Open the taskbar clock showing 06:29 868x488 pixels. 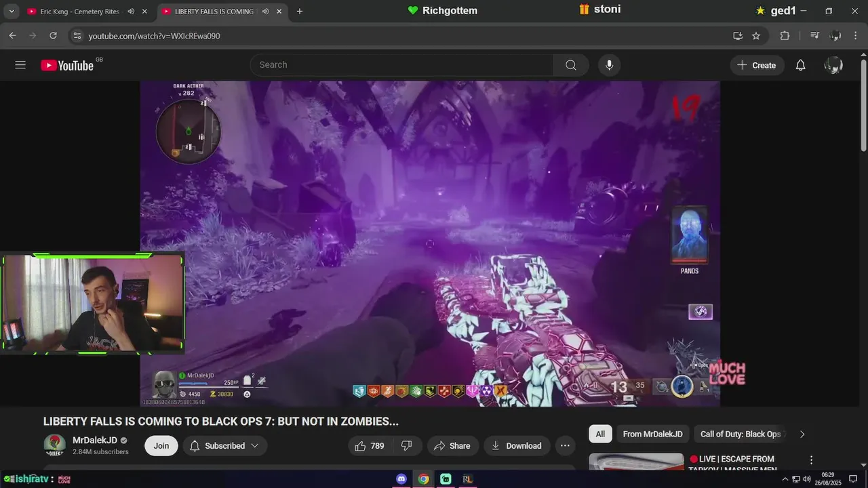coord(828,479)
